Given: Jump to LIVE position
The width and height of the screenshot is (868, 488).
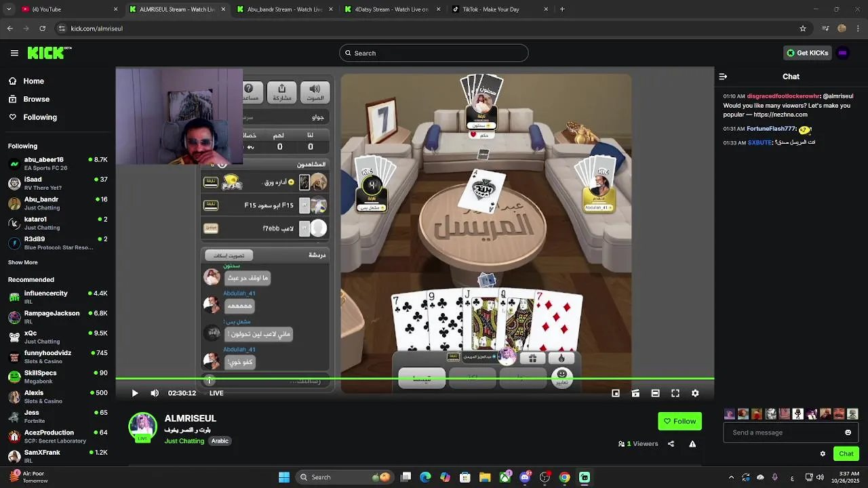Looking at the screenshot, I should pos(216,393).
